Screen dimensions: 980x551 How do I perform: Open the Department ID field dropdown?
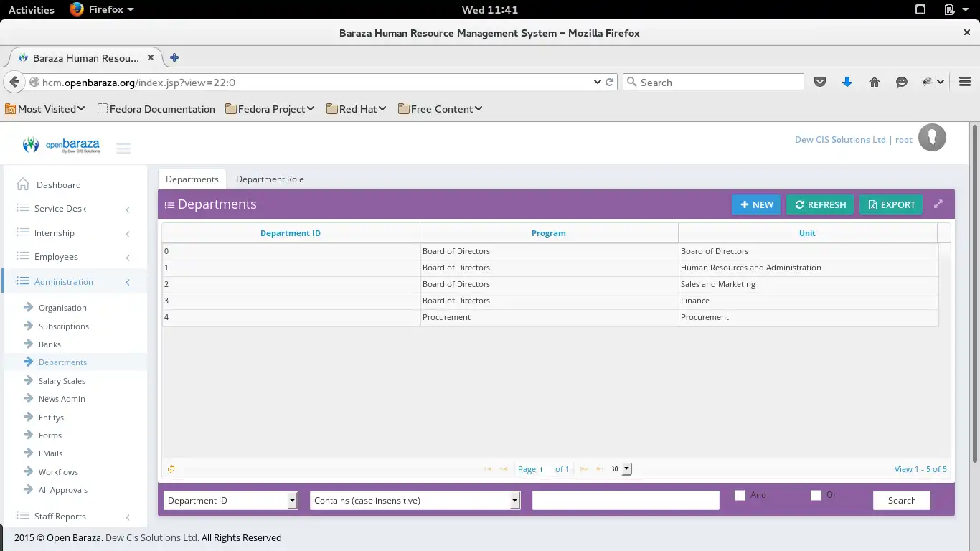point(293,500)
